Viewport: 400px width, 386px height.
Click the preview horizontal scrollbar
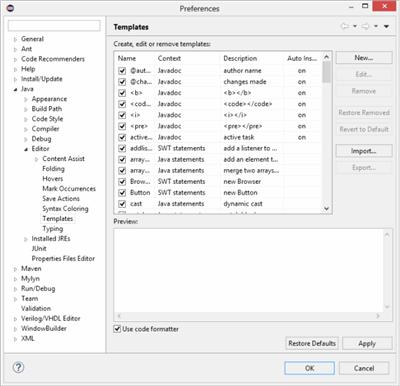248,316
